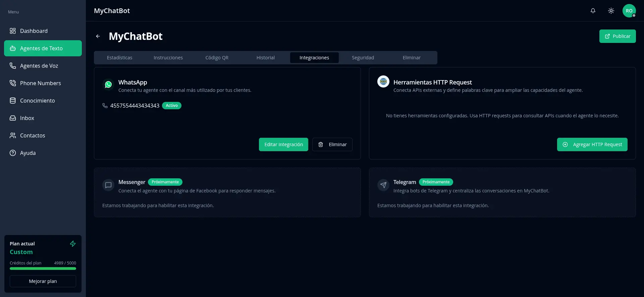The image size is (644, 297).
Task: Toggle light theme with sun icon
Action: coord(611,11)
